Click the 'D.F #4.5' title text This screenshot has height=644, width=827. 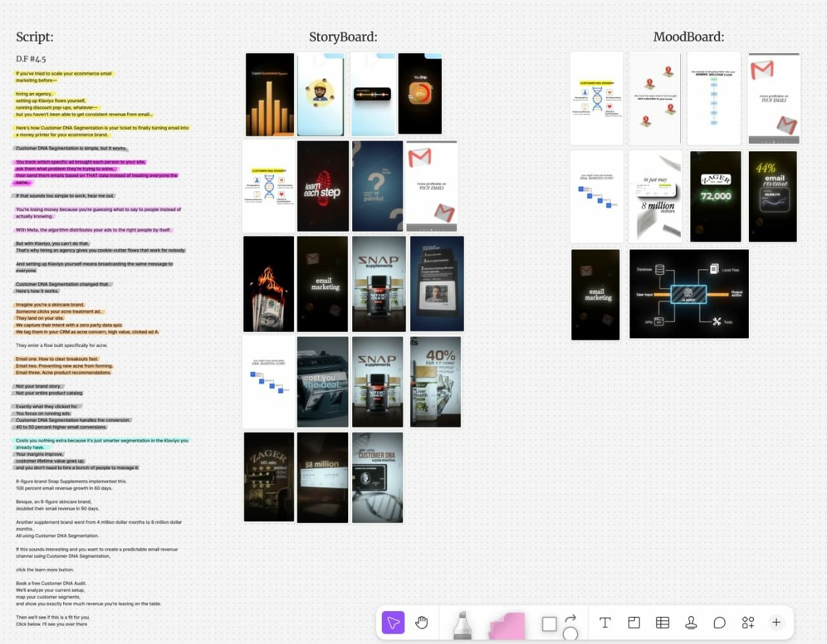tap(31, 59)
